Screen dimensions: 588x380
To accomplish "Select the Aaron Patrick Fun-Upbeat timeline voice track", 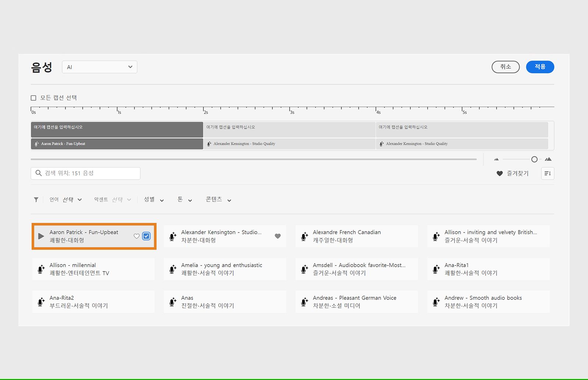I will pyautogui.click(x=117, y=144).
